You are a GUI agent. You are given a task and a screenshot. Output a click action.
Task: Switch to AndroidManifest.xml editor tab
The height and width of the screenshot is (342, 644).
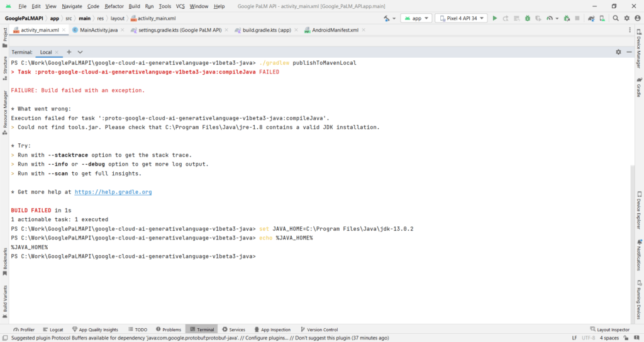[x=335, y=30]
